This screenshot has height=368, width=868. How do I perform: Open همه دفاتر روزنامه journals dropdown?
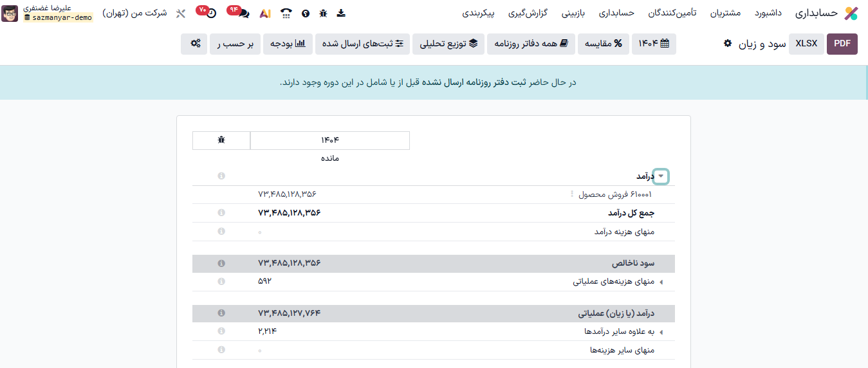click(531, 44)
